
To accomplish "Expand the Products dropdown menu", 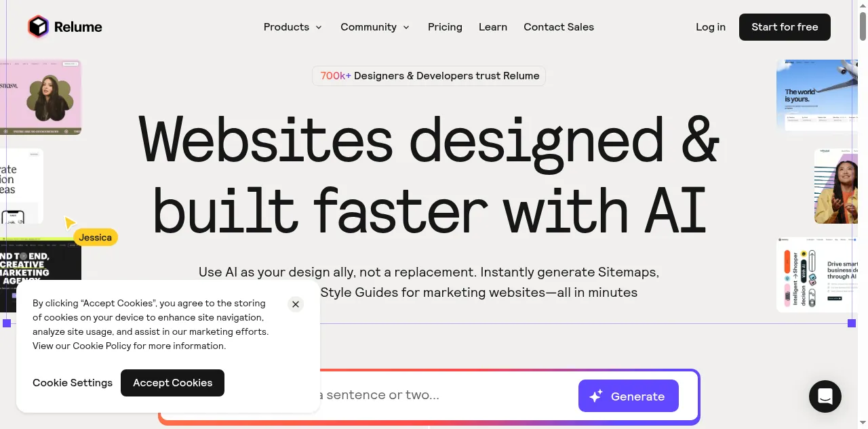I will pyautogui.click(x=293, y=27).
